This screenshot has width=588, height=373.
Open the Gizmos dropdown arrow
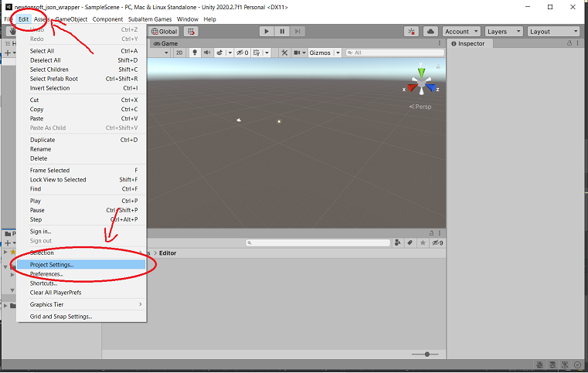338,53
